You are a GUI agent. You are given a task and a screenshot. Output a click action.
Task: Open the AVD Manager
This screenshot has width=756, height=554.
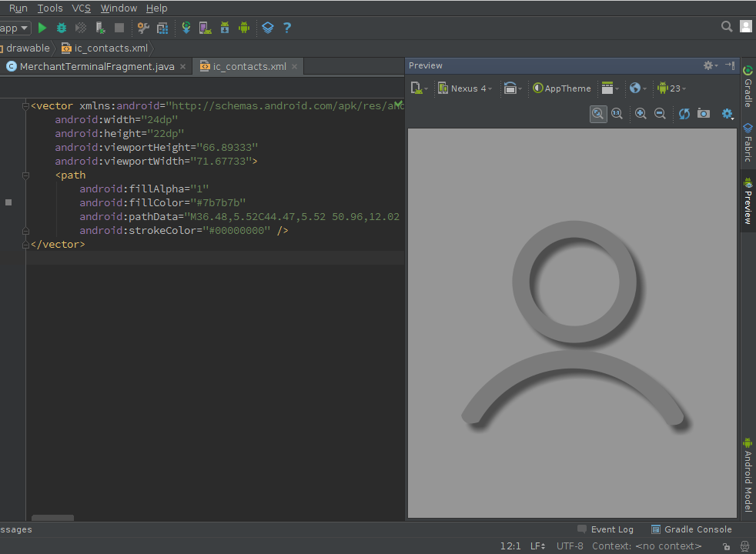click(x=204, y=28)
